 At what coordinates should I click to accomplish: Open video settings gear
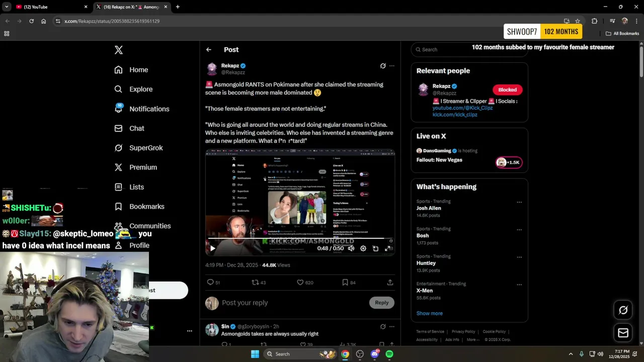(363, 248)
